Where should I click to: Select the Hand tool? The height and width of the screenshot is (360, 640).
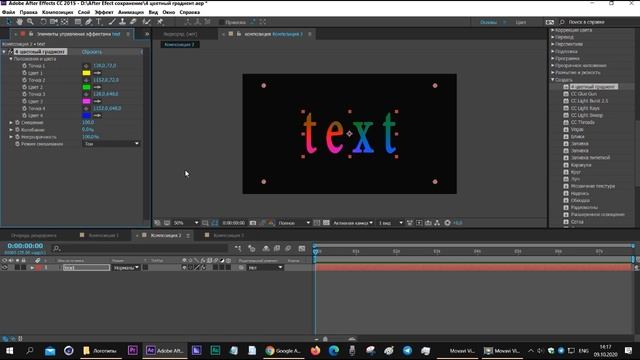19,22
